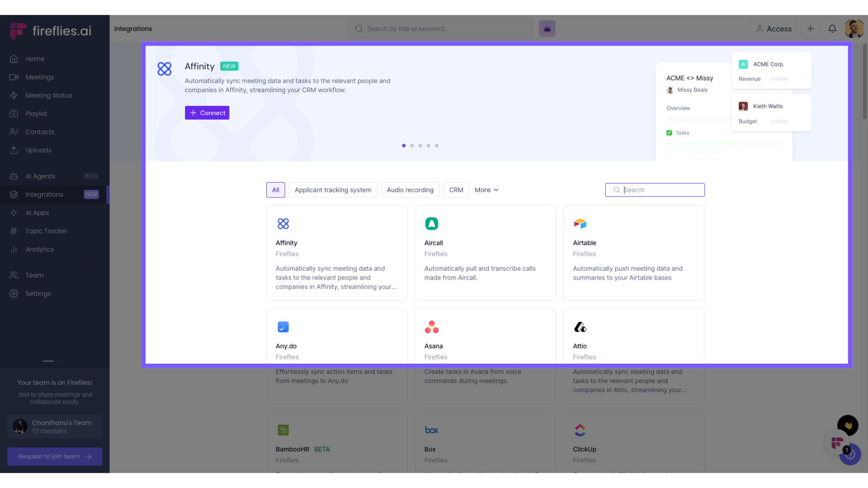Open the Airtable integration card
This screenshot has width=868, height=488.
click(x=633, y=253)
